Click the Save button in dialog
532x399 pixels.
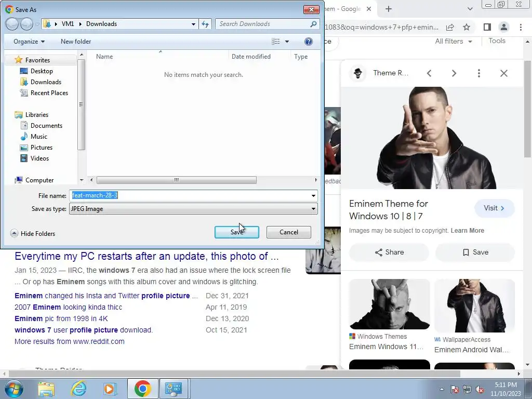point(237,232)
